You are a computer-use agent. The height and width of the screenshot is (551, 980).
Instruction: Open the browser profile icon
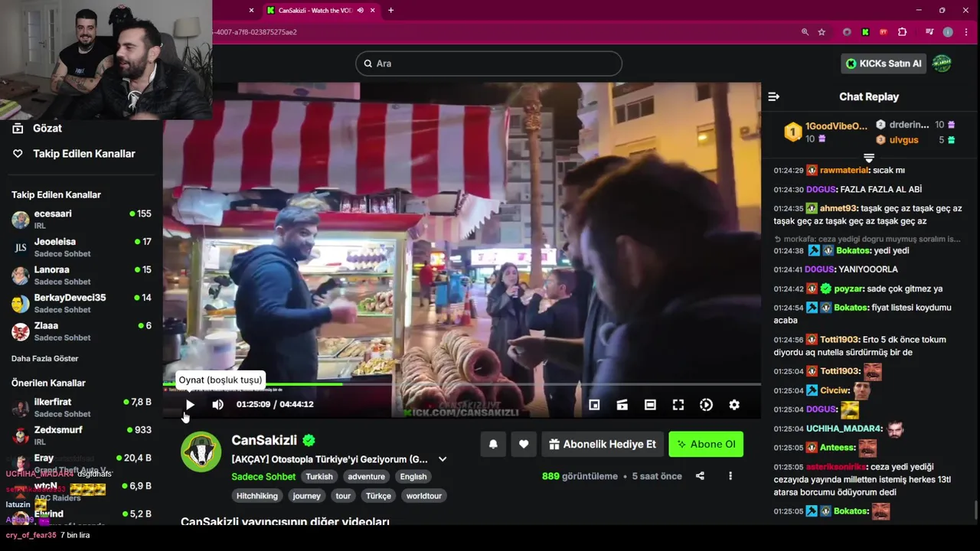948,32
